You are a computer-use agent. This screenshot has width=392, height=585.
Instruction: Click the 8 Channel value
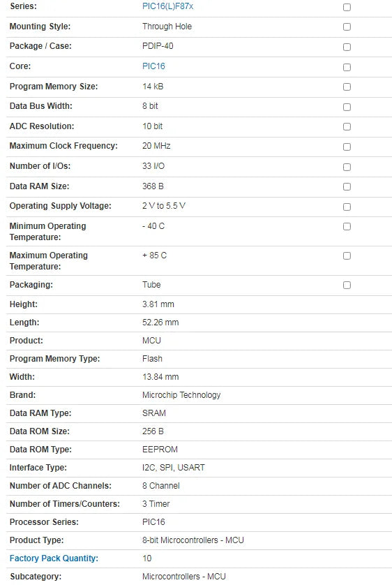161,486
